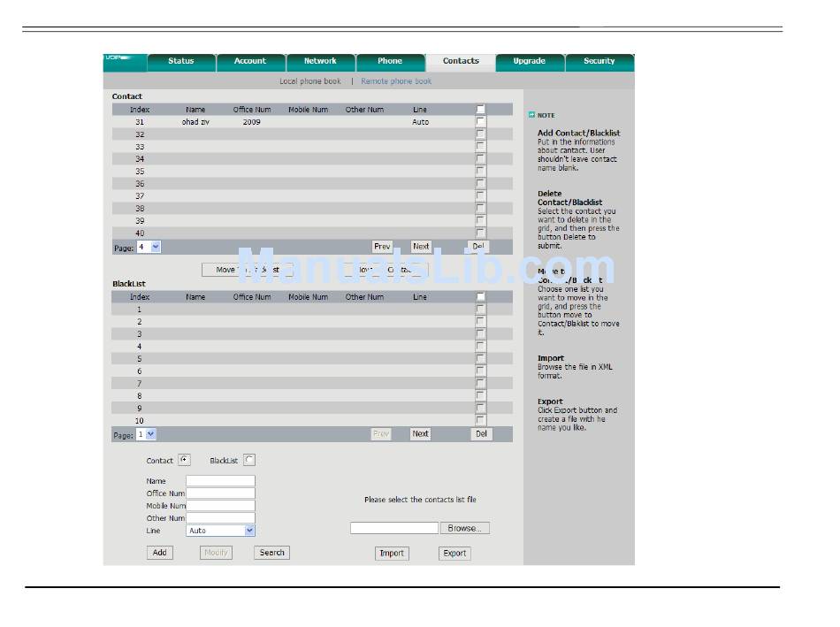
Task: Switch to the Security tab
Action: click(x=599, y=62)
